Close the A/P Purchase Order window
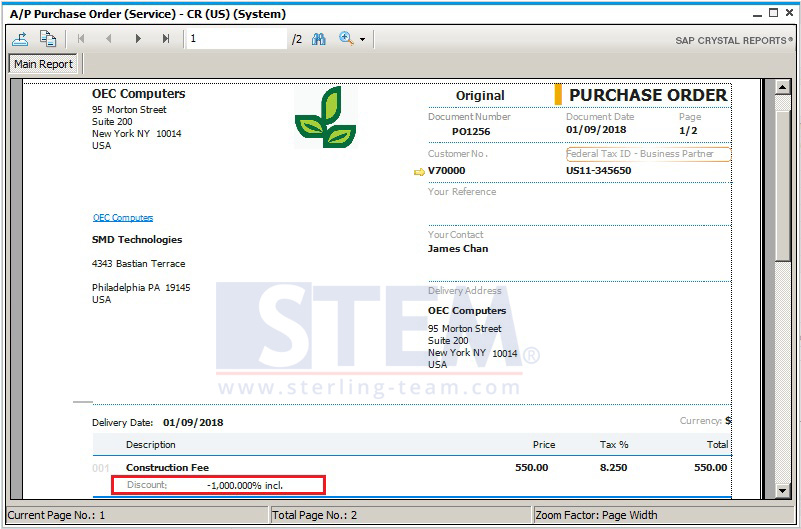Viewport: 801px width, 529px height. tap(790, 13)
